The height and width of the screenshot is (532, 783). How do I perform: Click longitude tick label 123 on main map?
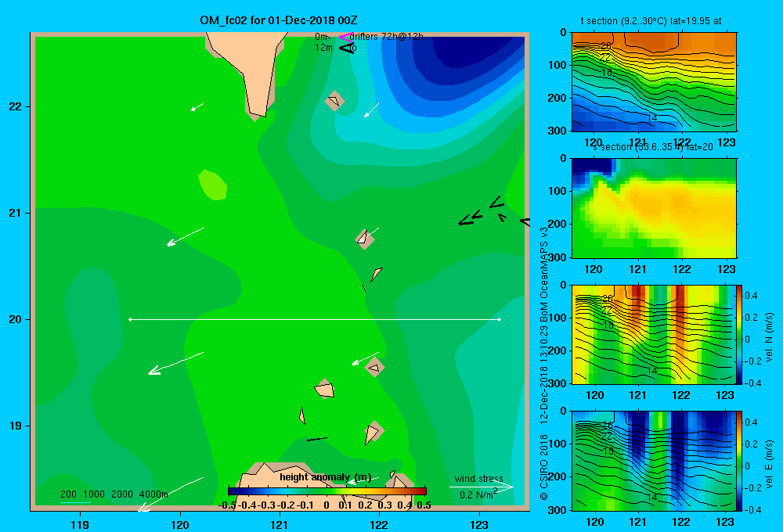coord(479,524)
